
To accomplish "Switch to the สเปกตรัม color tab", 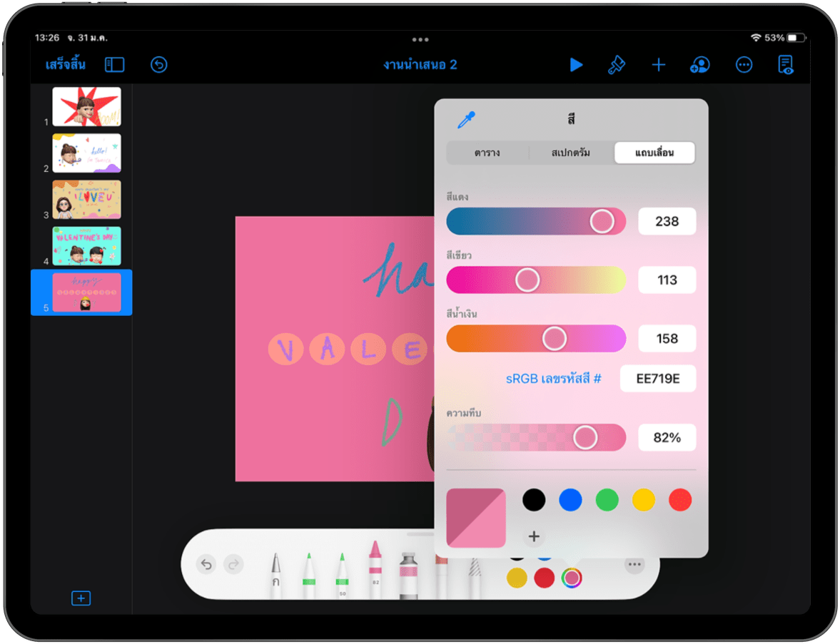I will (571, 153).
